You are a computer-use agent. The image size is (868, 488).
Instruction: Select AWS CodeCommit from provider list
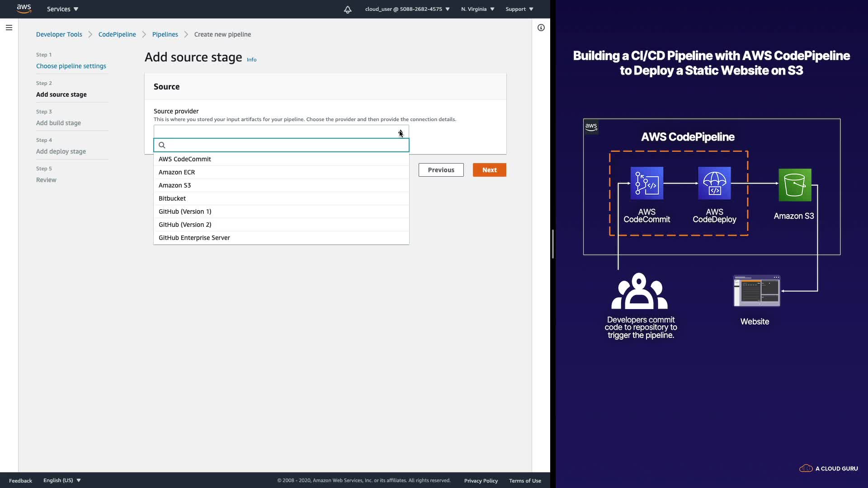click(185, 159)
